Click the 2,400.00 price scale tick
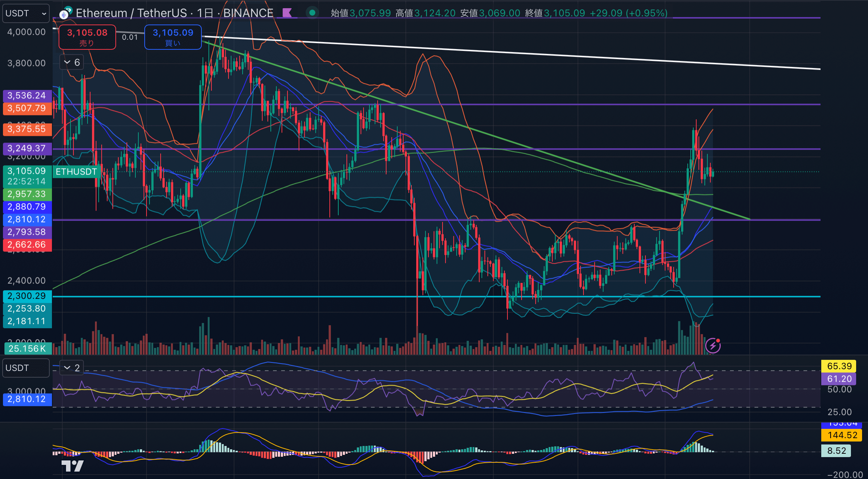This screenshot has width=868, height=479. (26, 281)
